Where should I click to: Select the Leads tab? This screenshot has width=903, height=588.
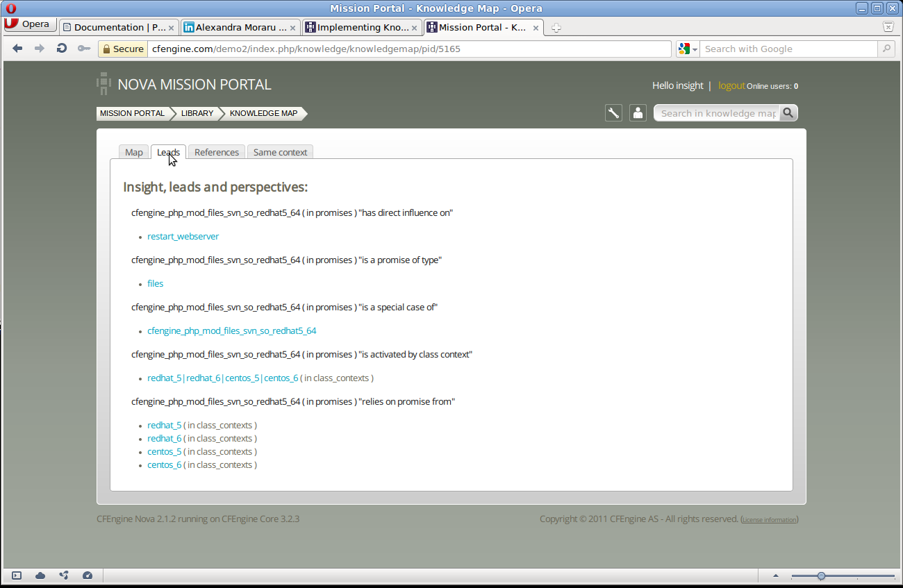pyautogui.click(x=168, y=152)
